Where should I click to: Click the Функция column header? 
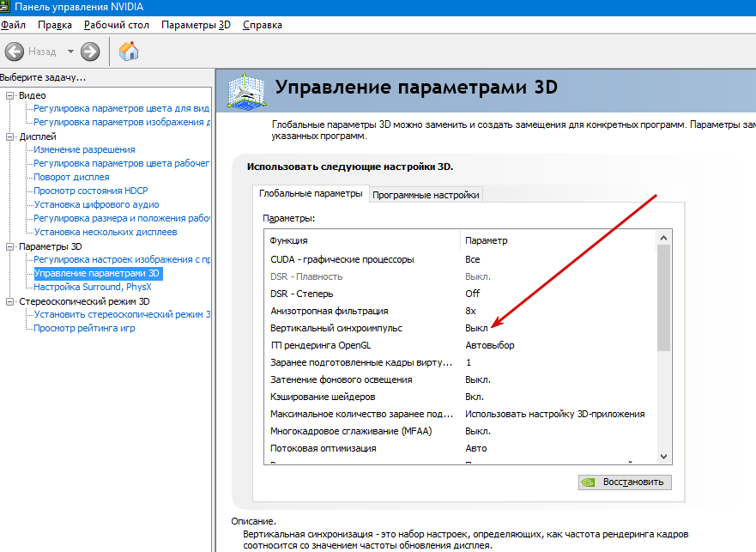point(363,240)
